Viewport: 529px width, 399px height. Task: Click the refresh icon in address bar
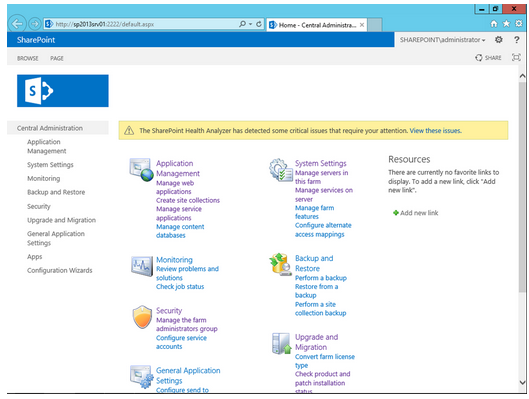pyautogui.click(x=259, y=24)
